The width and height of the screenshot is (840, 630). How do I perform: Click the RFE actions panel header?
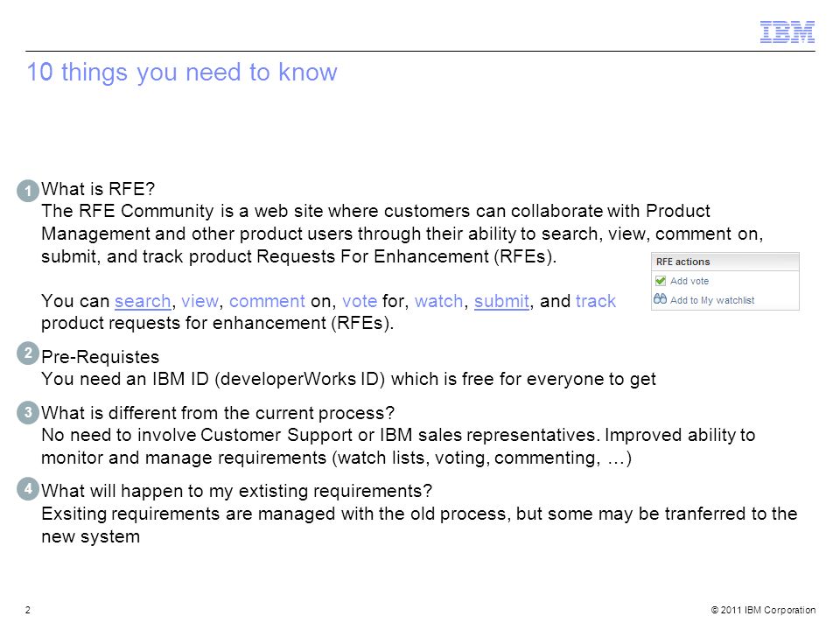[x=724, y=262]
